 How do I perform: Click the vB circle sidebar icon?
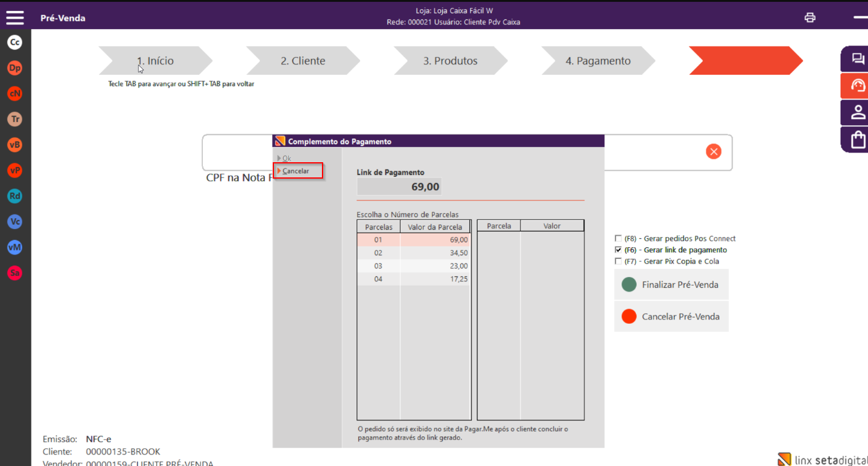(x=15, y=145)
